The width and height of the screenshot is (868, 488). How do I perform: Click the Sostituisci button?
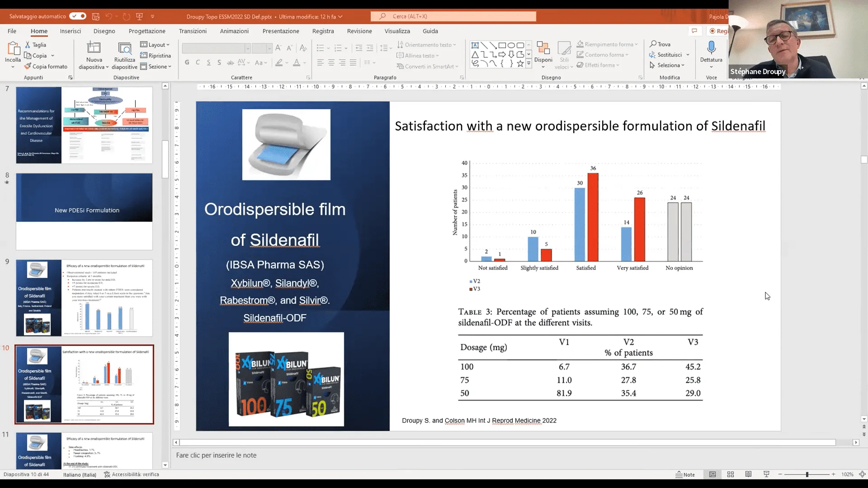[x=666, y=55]
